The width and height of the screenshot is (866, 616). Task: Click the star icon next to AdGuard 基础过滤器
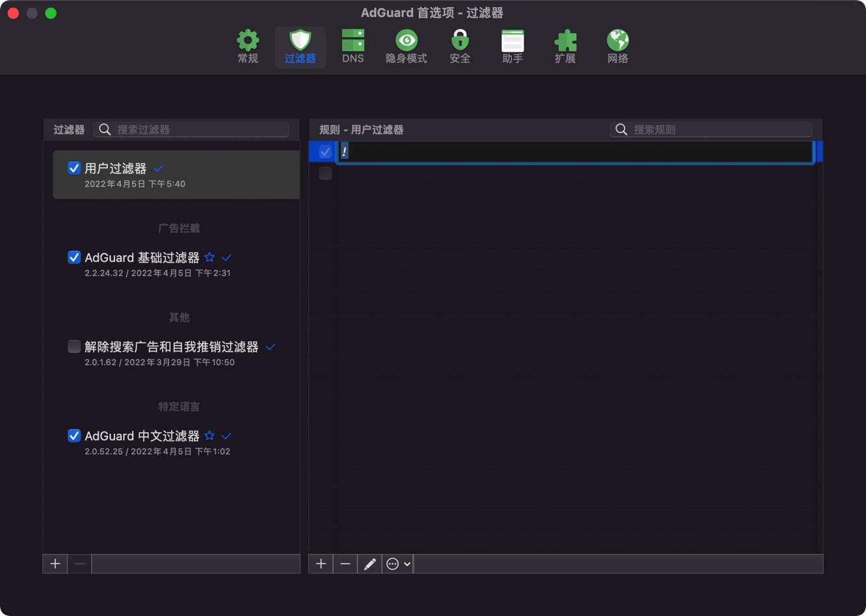209,257
